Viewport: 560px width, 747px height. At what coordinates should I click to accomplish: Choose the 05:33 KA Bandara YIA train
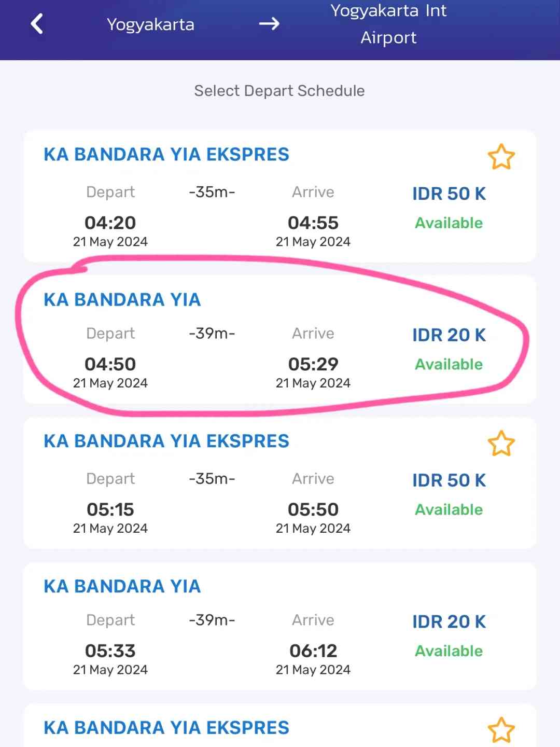pyautogui.click(x=280, y=626)
